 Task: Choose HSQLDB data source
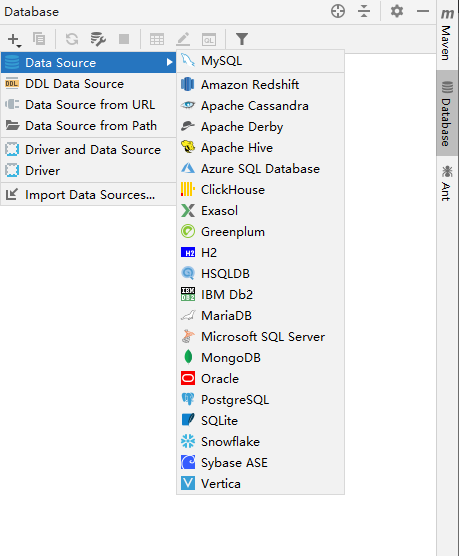coord(260,273)
